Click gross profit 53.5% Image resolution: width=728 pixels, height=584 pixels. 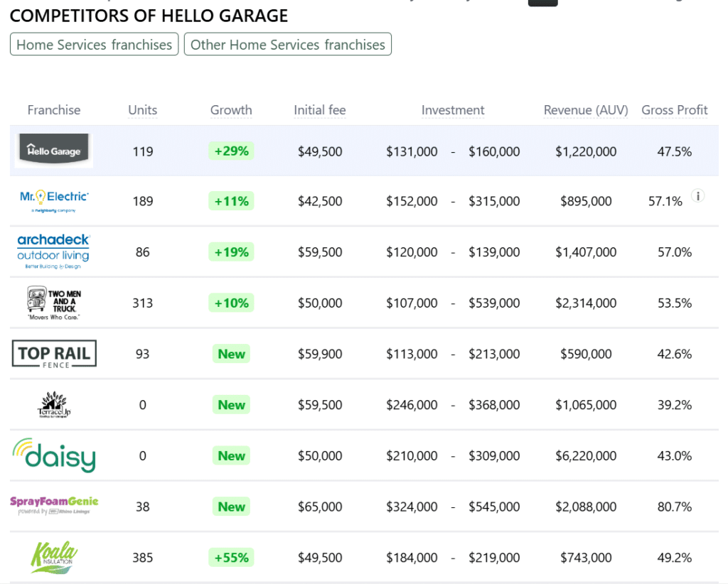point(674,303)
